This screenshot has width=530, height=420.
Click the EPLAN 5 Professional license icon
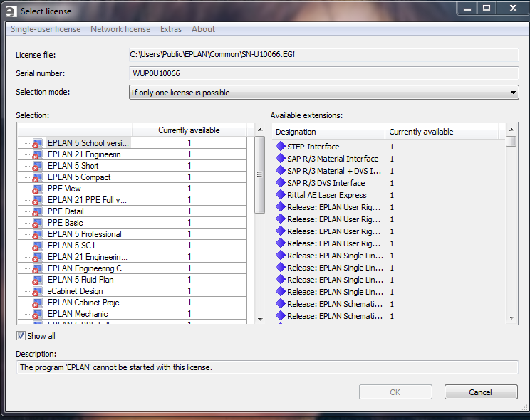(x=37, y=234)
